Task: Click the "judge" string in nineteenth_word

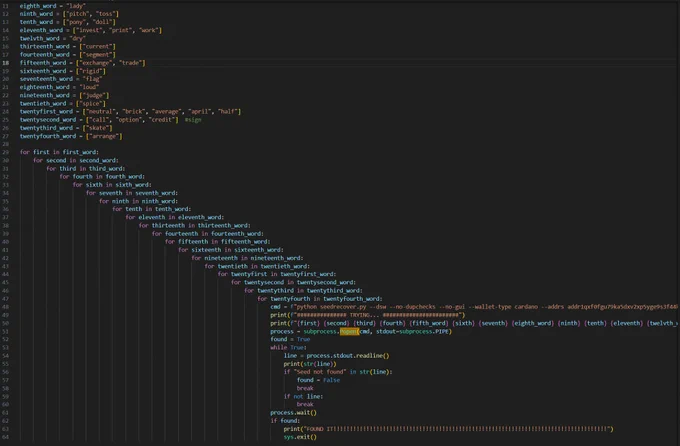Action: [94, 95]
